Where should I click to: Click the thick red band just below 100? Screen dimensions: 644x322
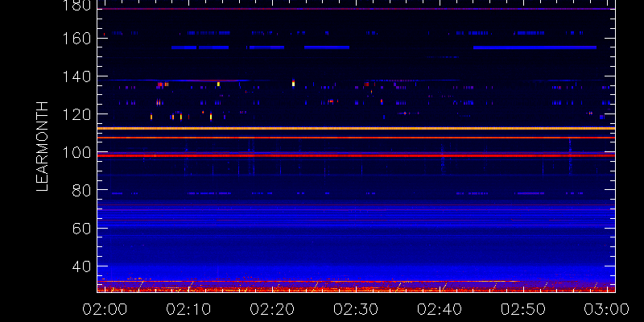tap(356, 155)
